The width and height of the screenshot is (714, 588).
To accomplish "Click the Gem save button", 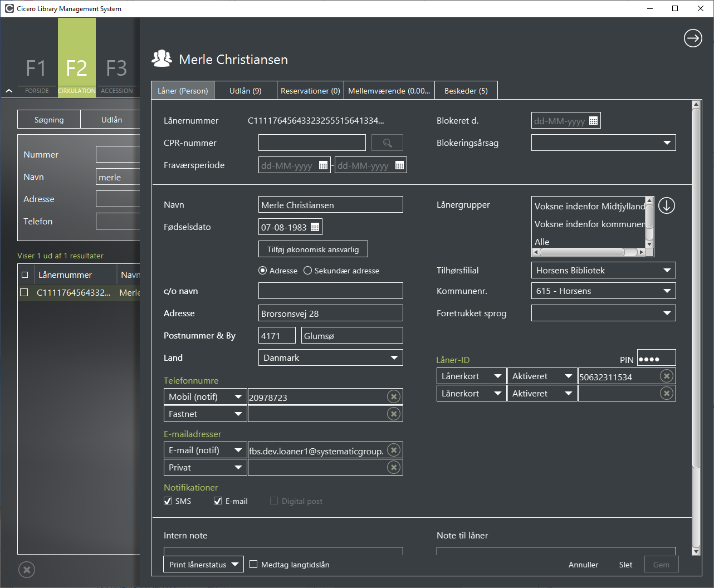I will (x=661, y=564).
